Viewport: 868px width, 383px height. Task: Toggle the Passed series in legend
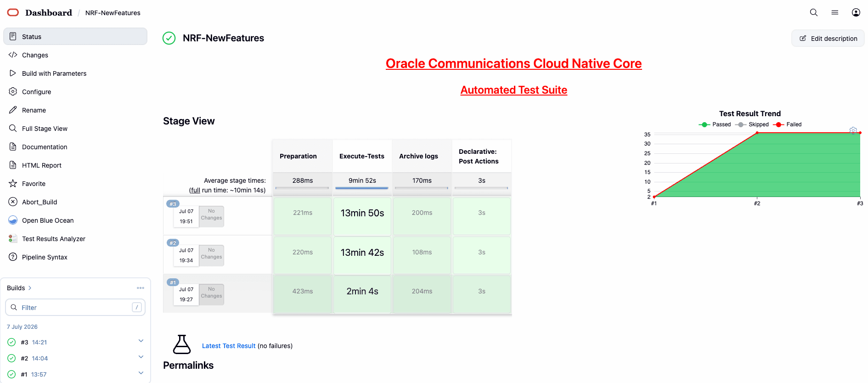coord(715,124)
